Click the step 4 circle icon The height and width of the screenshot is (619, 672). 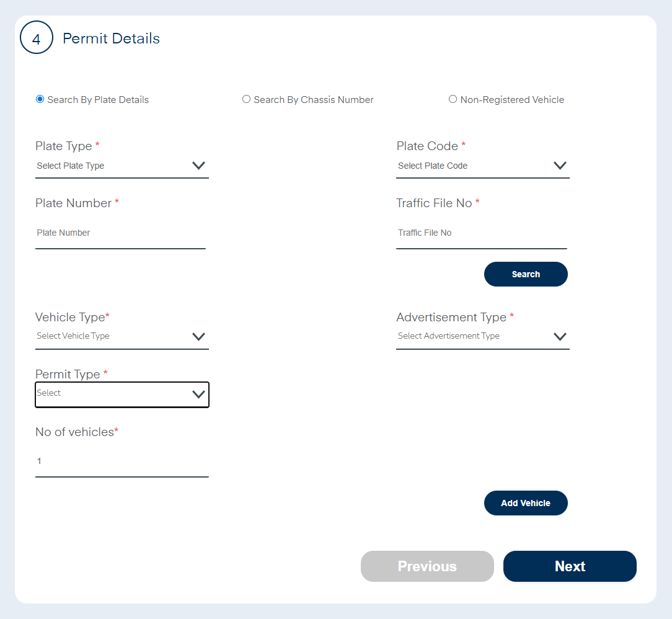(x=37, y=38)
